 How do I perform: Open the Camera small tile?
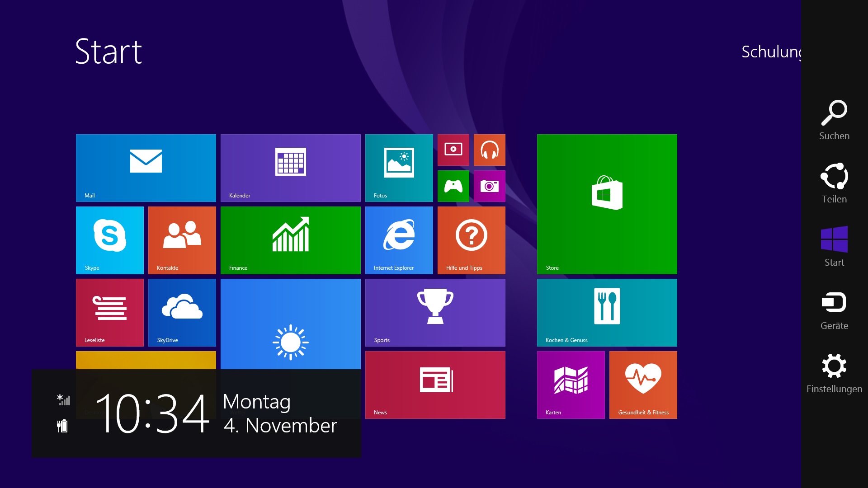[490, 186]
